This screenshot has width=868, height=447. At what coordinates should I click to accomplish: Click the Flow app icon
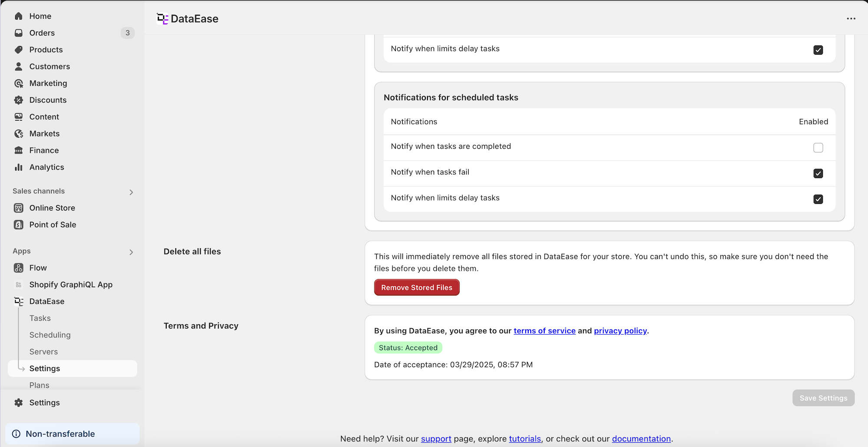coord(19,268)
